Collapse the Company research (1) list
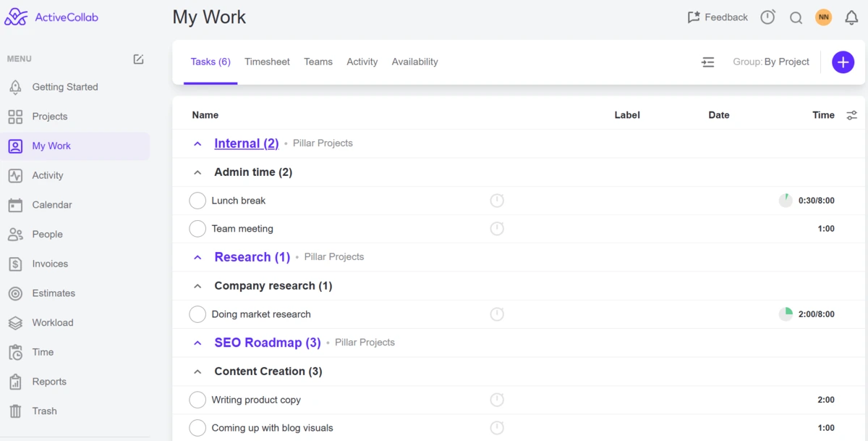This screenshot has height=441, width=868. pos(197,286)
